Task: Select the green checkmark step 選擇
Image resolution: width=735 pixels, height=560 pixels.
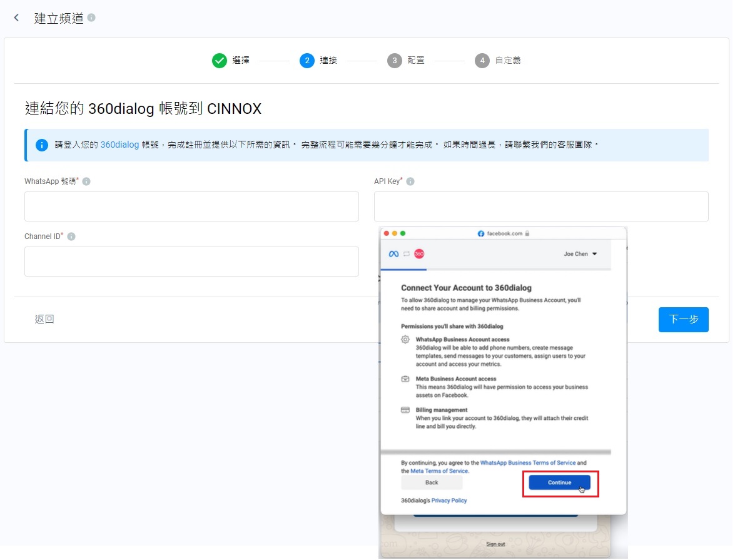Action: pos(220,61)
